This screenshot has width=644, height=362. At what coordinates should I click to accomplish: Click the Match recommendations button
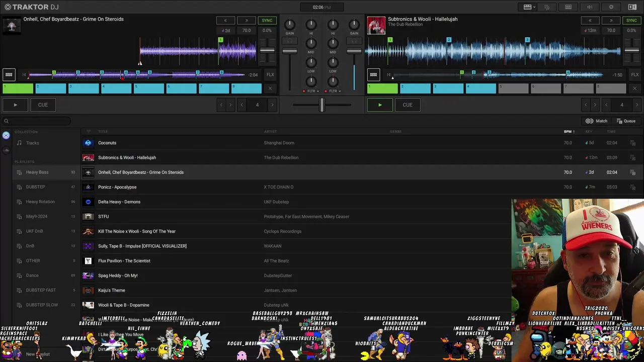[596, 121]
